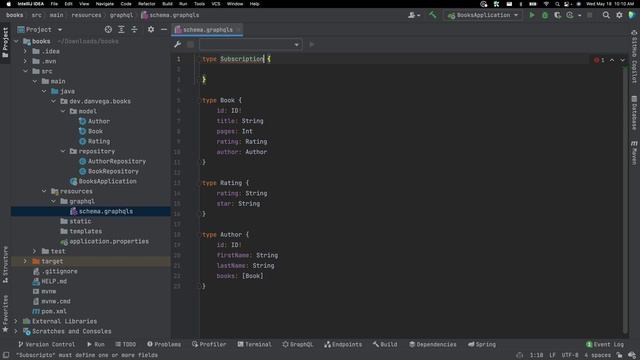Screen dimensions: 640x360
Task: Open macOS Apple menu
Action: (9, 4)
